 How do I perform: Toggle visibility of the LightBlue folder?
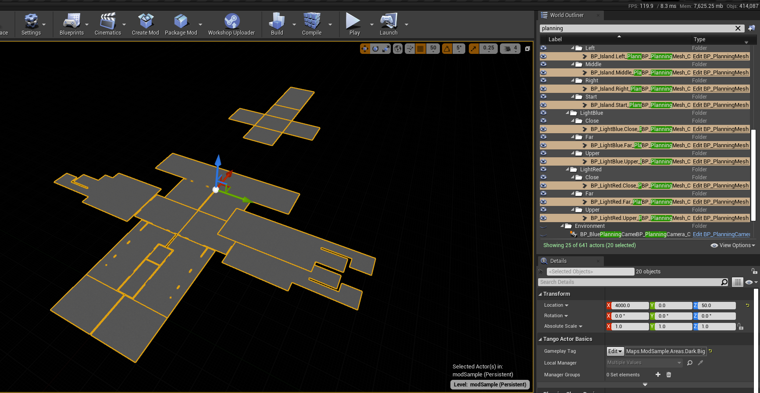tap(543, 112)
